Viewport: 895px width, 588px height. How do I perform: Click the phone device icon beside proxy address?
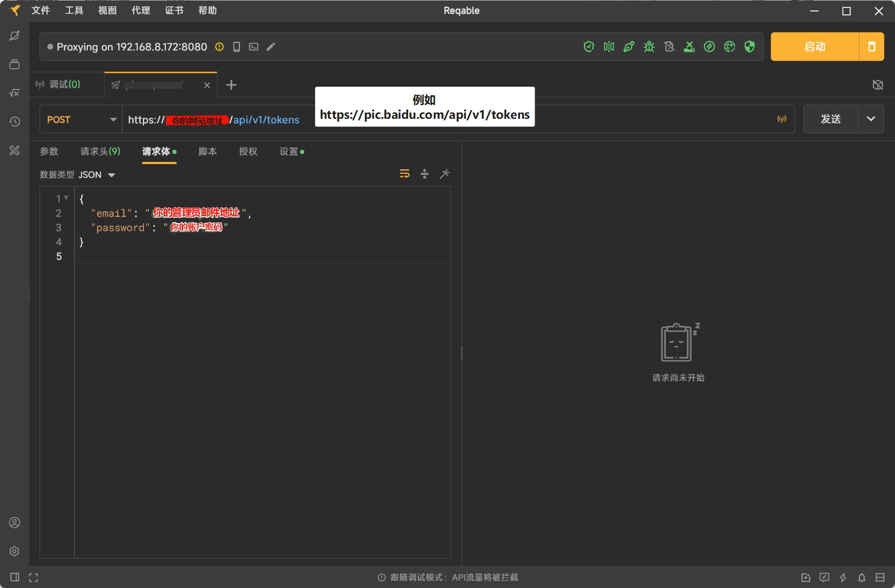coord(237,47)
